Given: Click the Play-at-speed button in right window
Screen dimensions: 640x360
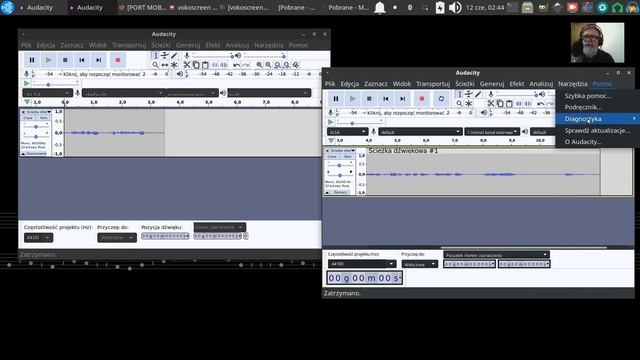Looking at the screenshot, I should pyautogui.click(x=331, y=122).
